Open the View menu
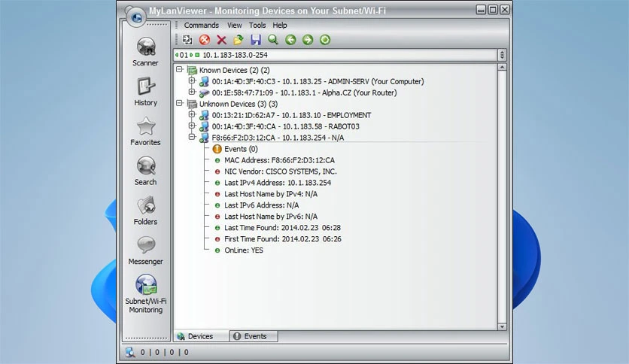This screenshot has height=364, width=629. point(235,26)
